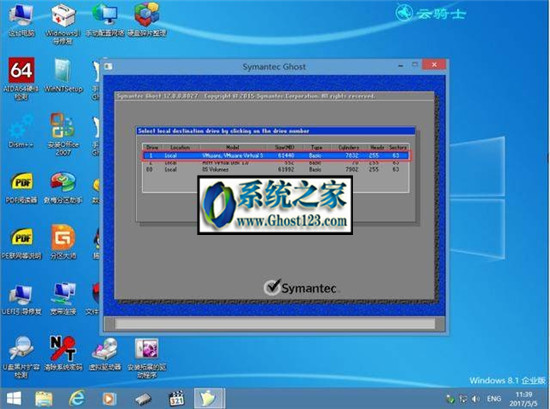Click the Symantec Ghost window title icon
This screenshot has height=409, width=550.
click(x=108, y=66)
